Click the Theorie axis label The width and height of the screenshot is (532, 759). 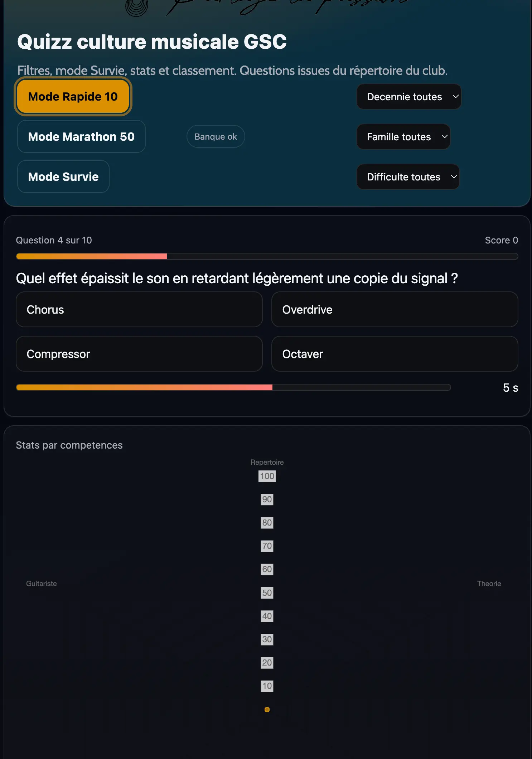[x=489, y=584]
